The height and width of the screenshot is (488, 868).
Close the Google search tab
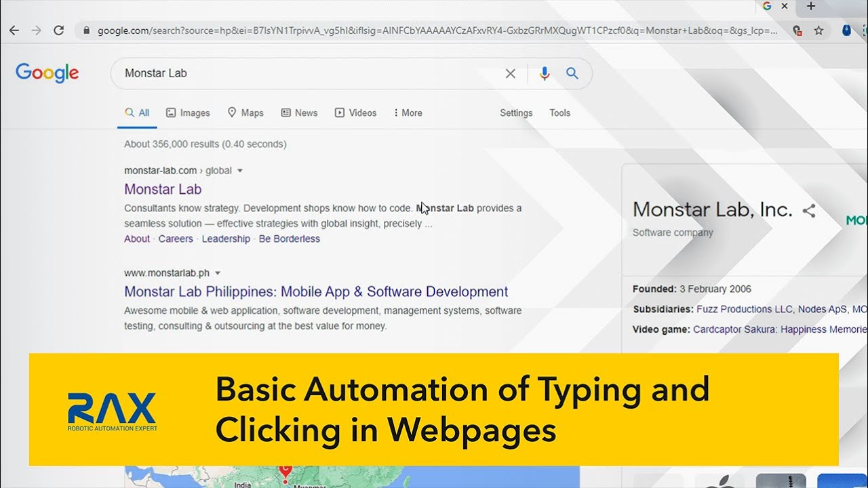(785, 6)
